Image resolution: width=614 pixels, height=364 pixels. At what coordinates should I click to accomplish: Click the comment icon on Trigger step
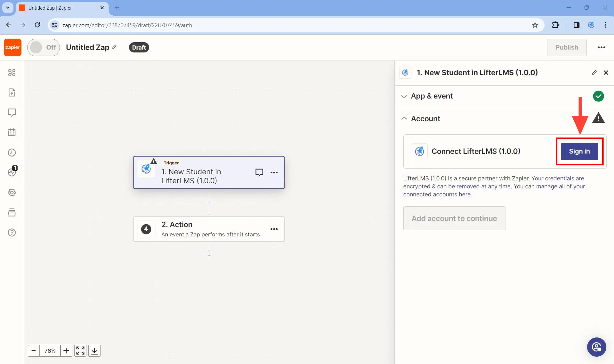coord(259,172)
